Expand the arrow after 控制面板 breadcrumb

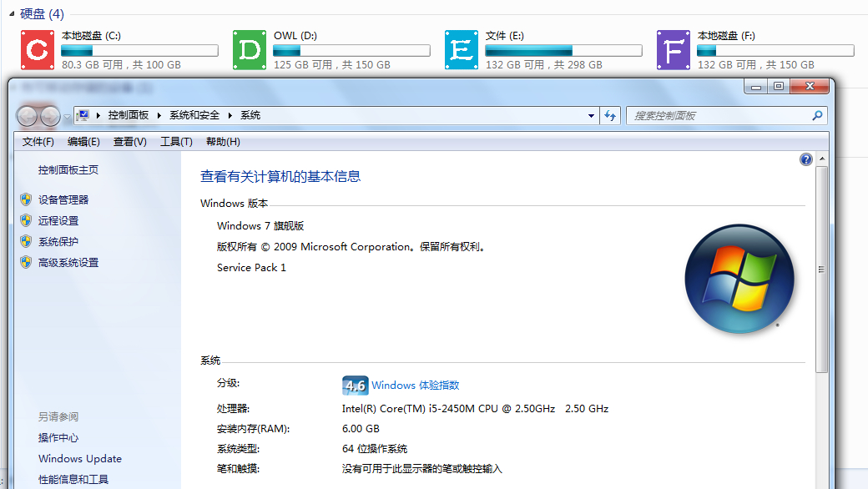[159, 115]
